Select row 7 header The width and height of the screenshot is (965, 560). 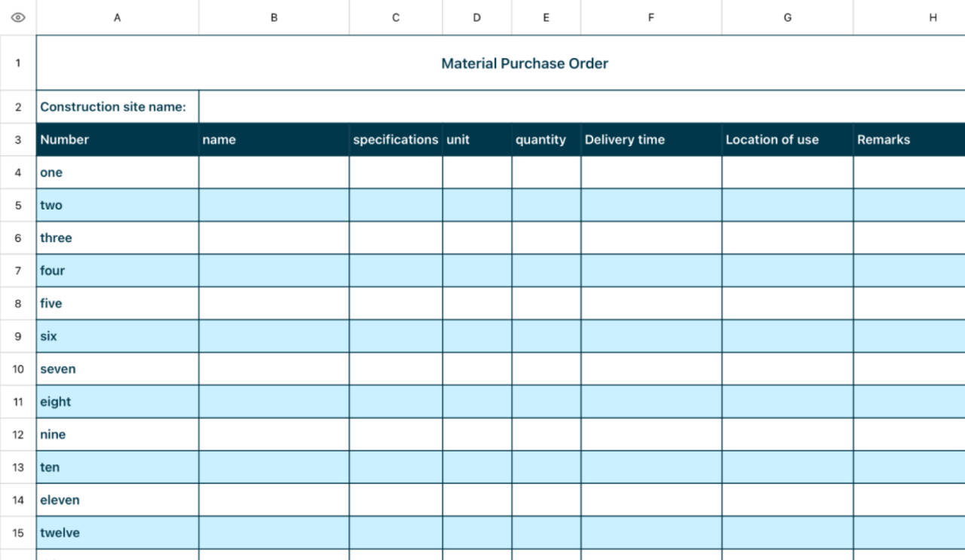[18, 271]
